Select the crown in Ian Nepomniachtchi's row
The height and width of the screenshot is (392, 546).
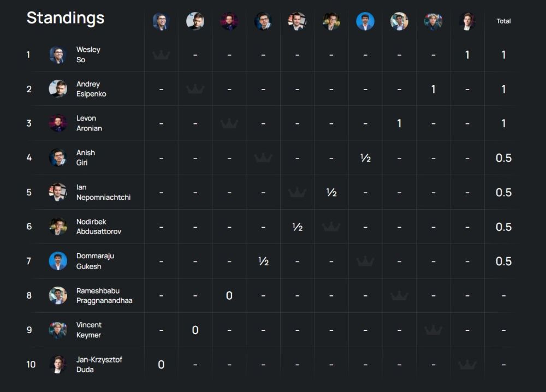click(x=297, y=192)
